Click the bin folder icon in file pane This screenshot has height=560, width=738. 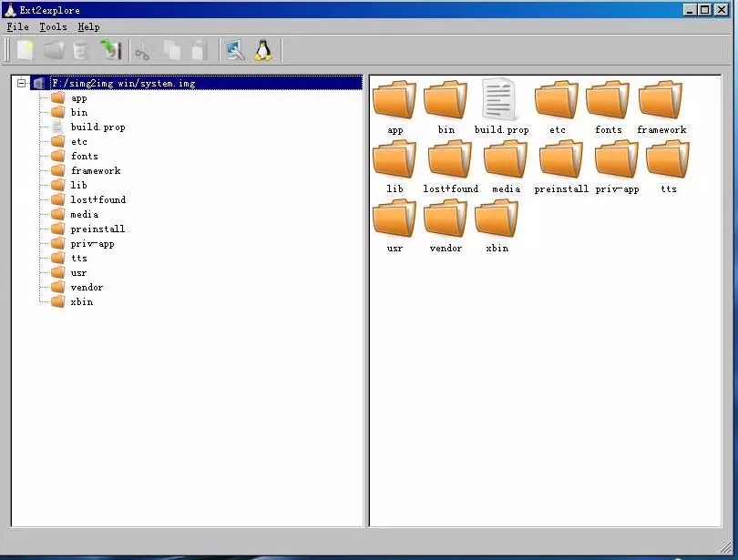click(446, 99)
